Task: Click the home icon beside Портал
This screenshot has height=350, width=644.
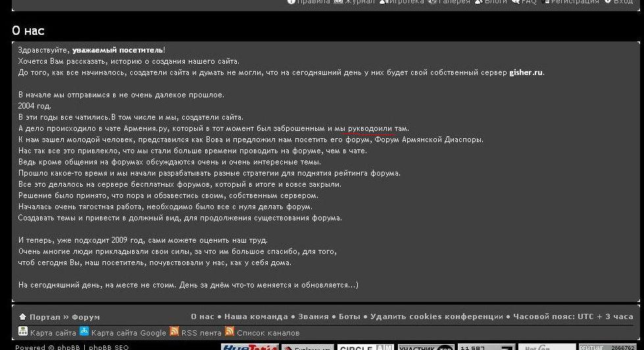Action: 22,317
